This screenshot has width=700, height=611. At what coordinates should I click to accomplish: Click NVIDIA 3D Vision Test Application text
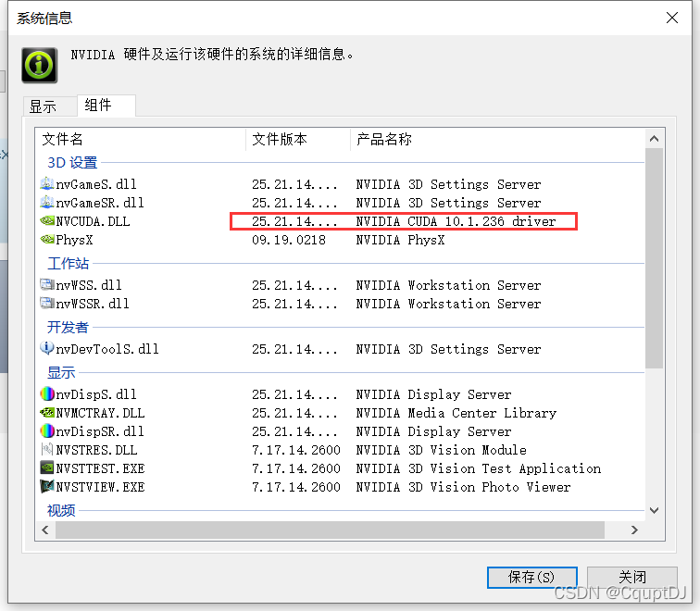(x=478, y=468)
